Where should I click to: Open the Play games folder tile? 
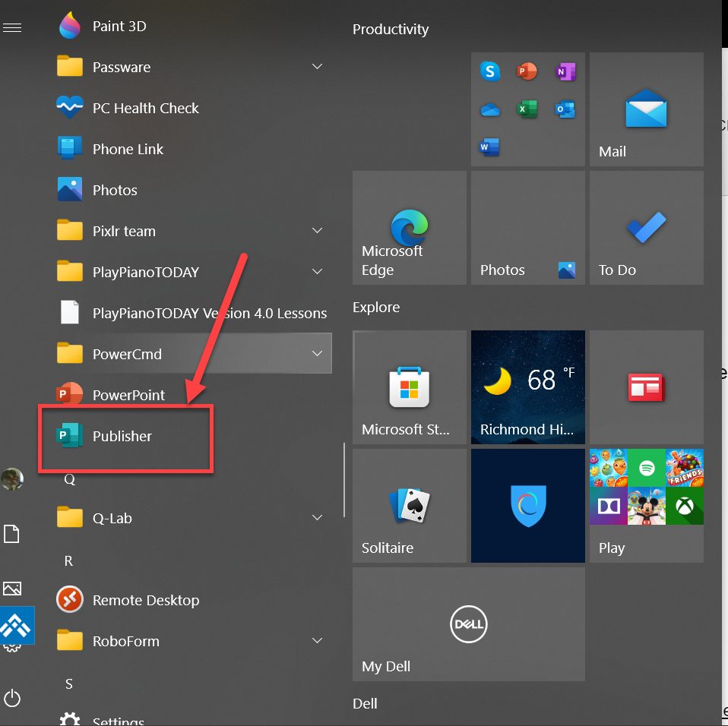click(646, 506)
